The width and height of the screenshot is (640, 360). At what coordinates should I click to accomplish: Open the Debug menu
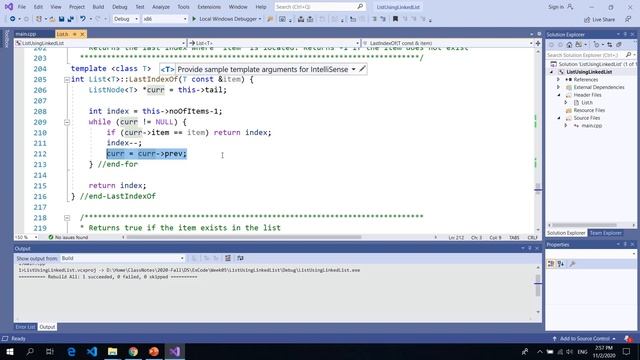(120, 7)
